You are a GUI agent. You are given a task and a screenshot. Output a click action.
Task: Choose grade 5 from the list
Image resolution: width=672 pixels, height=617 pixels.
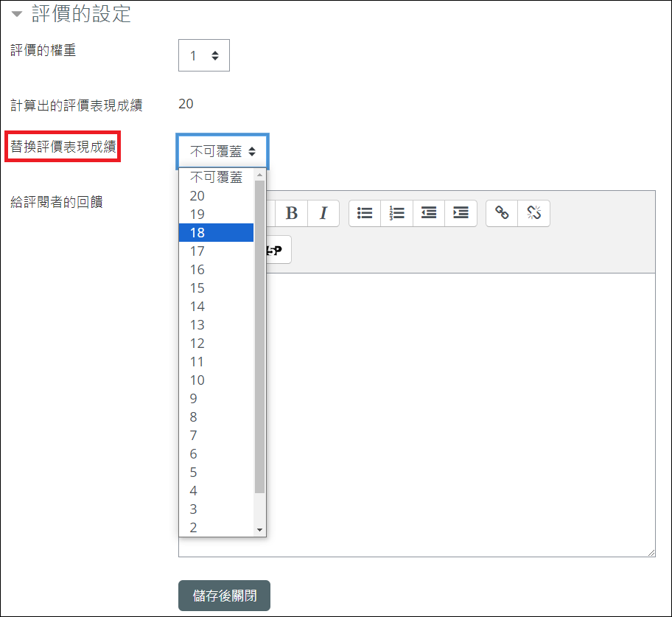(x=216, y=472)
